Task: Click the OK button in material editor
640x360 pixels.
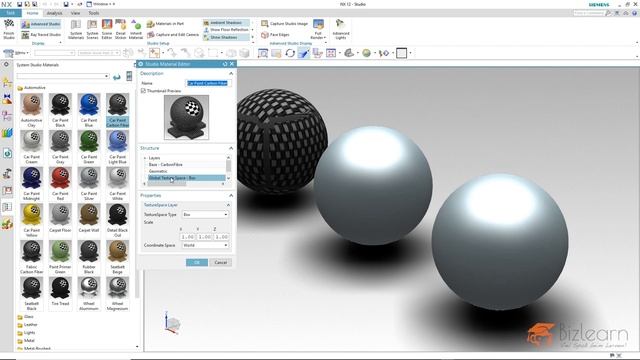Action: [197, 262]
